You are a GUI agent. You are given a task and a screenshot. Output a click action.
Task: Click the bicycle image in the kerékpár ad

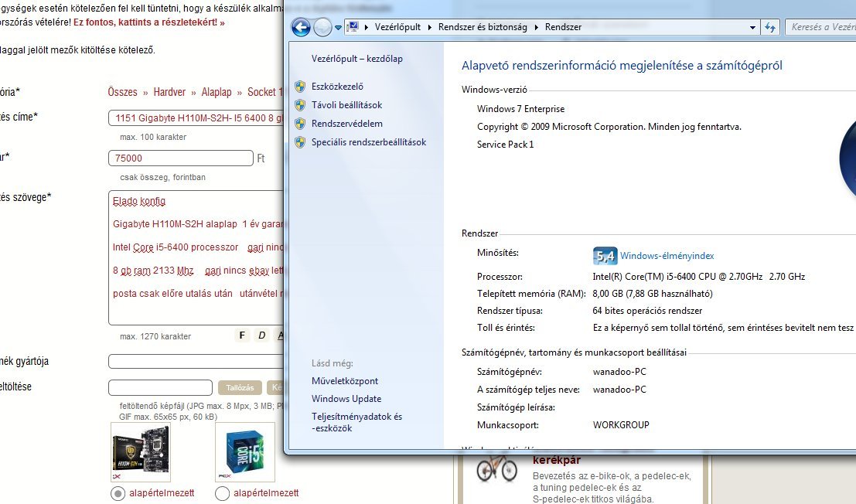(x=496, y=469)
